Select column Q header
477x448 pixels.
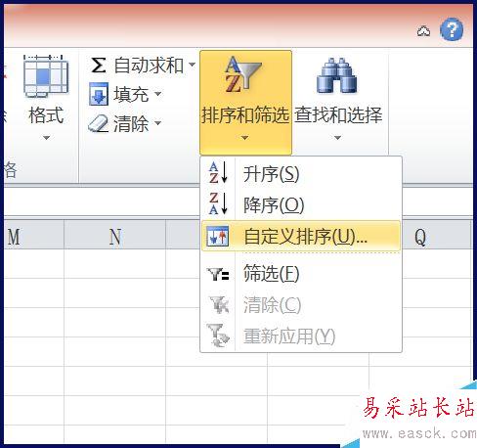pyautogui.click(x=437, y=235)
